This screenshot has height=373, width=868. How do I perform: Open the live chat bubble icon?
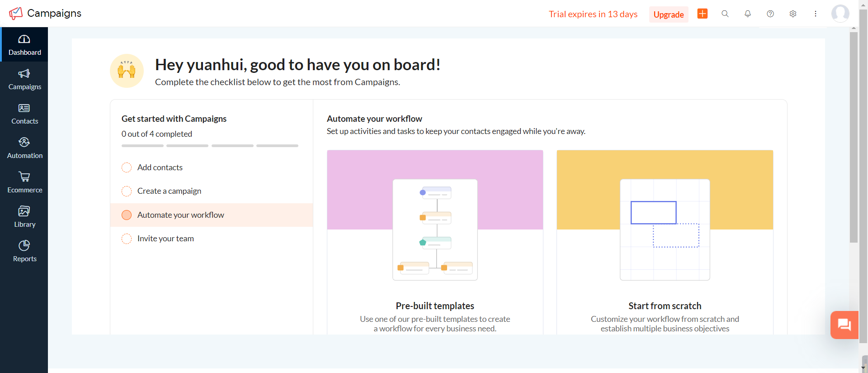point(844,325)
